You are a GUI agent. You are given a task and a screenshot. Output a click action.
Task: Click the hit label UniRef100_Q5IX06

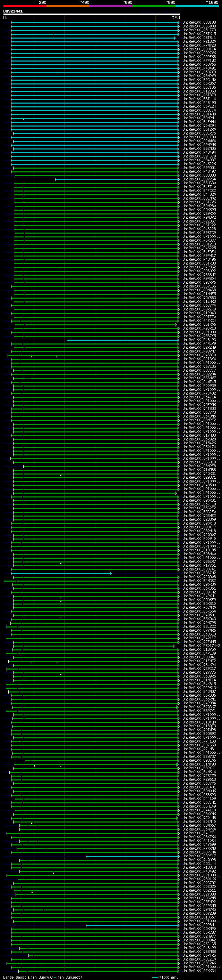(199, 324)
